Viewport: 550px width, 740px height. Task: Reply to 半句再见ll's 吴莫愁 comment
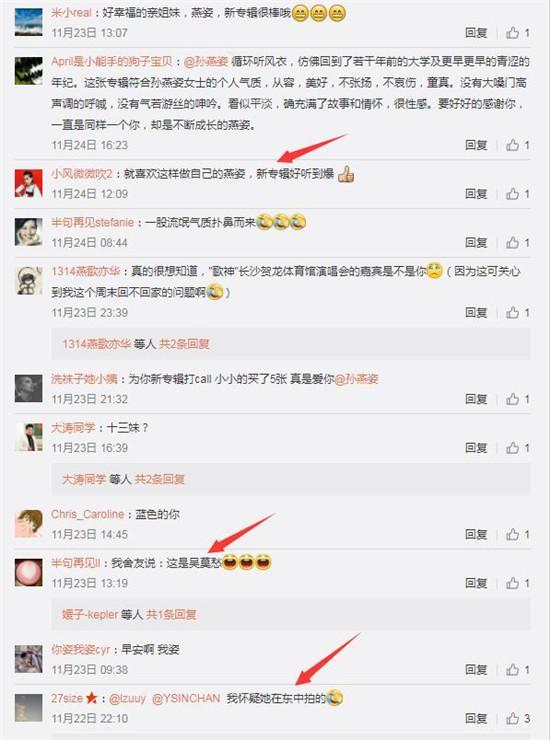tap(476, 583)
